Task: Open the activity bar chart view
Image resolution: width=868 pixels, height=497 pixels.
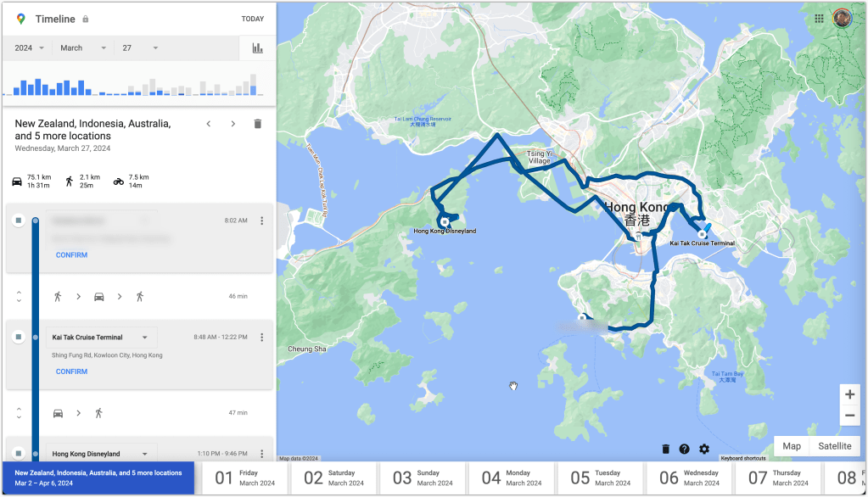Action: pos(257,48)
